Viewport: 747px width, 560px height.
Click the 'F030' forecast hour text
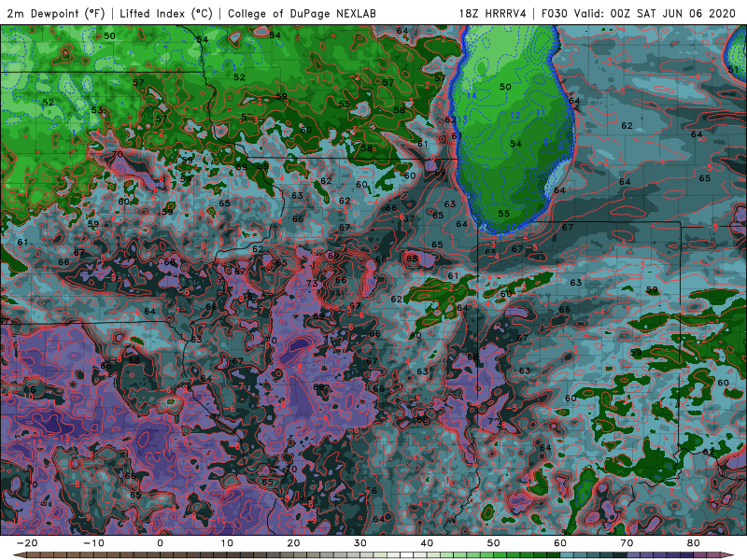click(554, 14)
